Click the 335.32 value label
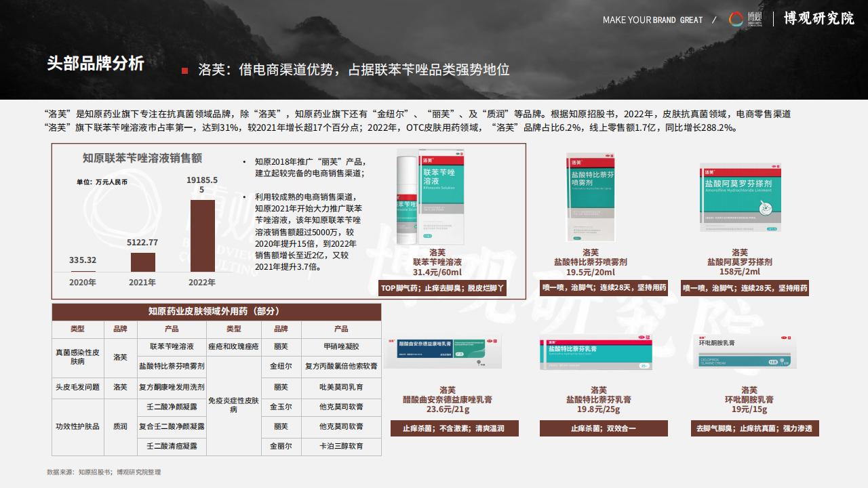 point(83,260)
